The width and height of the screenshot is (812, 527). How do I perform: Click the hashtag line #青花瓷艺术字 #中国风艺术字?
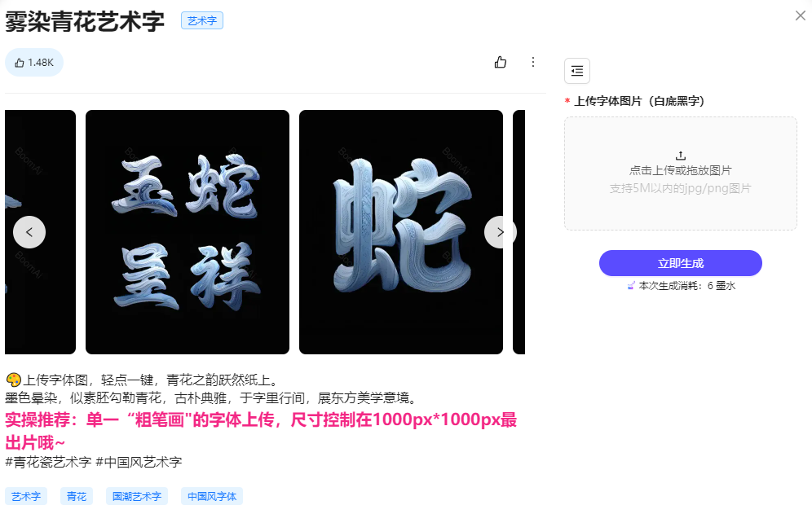pyautogui.click(x=94, y=462)
